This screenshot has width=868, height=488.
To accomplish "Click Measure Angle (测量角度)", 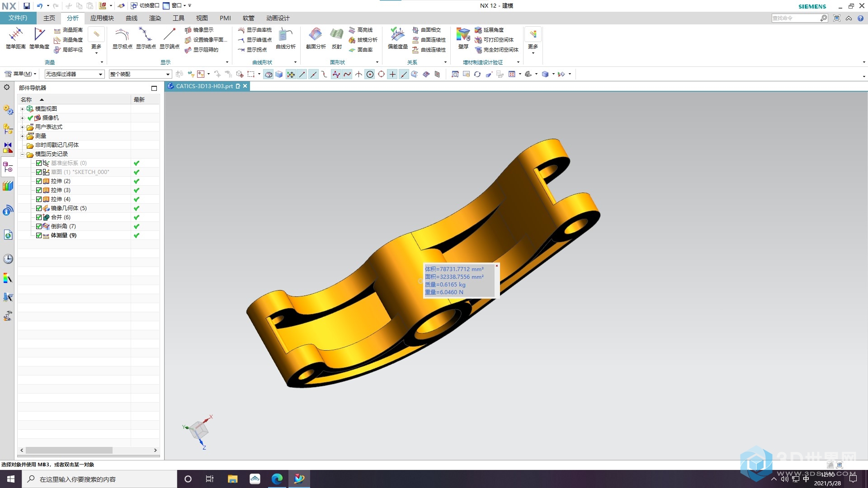I will click(x=68, y=40).
